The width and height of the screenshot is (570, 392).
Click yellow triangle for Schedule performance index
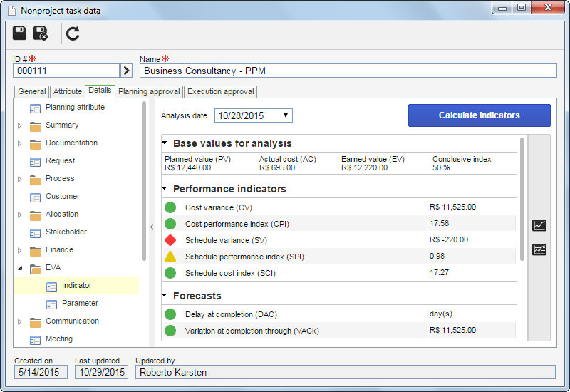(170, 257)
